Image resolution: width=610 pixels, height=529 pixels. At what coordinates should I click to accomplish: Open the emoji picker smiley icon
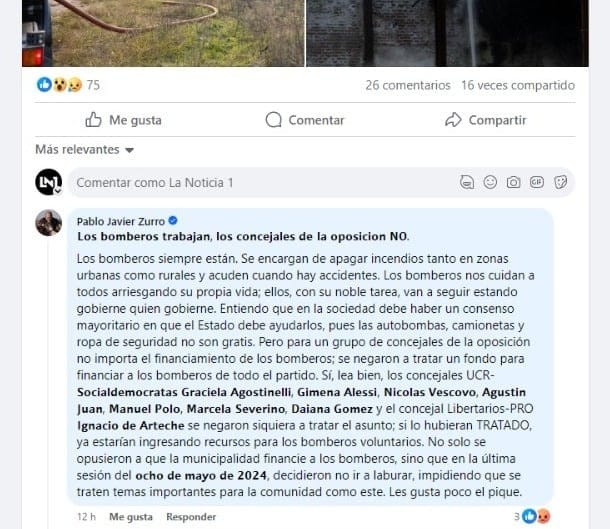pos(490,182)
